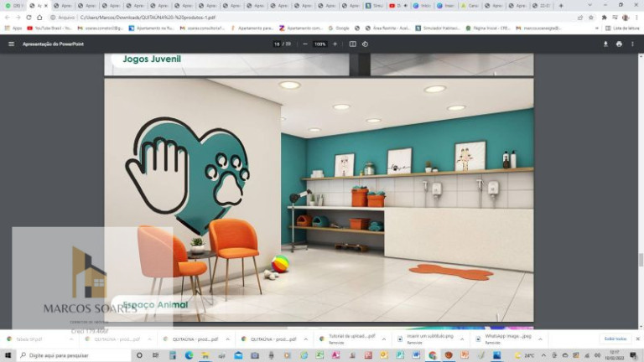Open the PDF viewer sidebar menu
Image resolution: width=644 pixels, height=362 pixels.
coord(11,44)
